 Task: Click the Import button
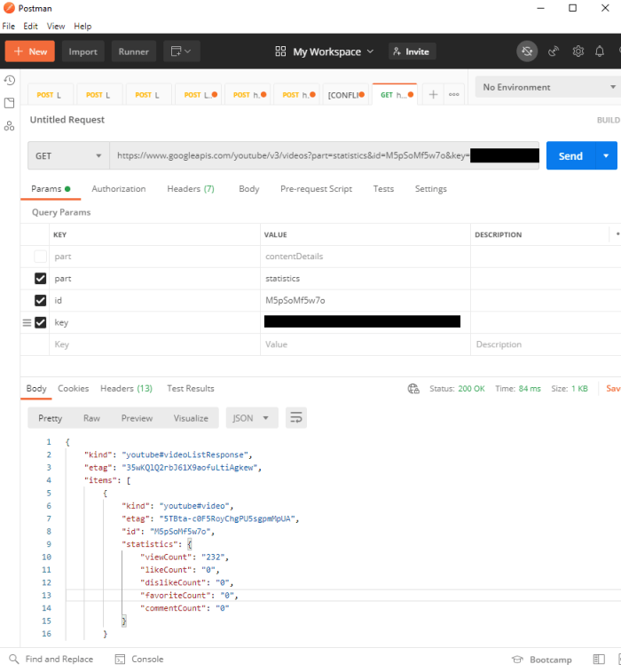(83, 51)
